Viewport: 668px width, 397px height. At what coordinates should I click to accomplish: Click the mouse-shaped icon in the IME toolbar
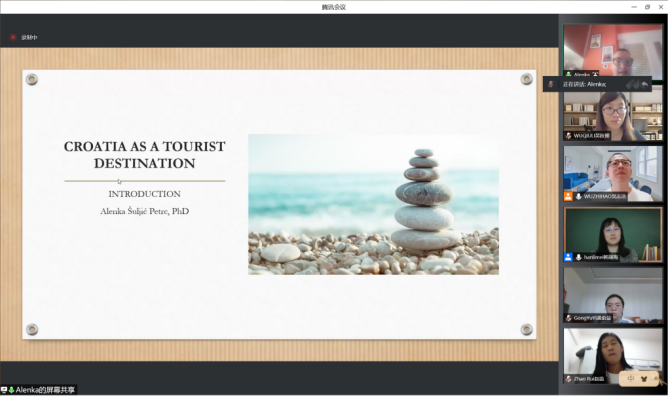click(x=644, y=379)
